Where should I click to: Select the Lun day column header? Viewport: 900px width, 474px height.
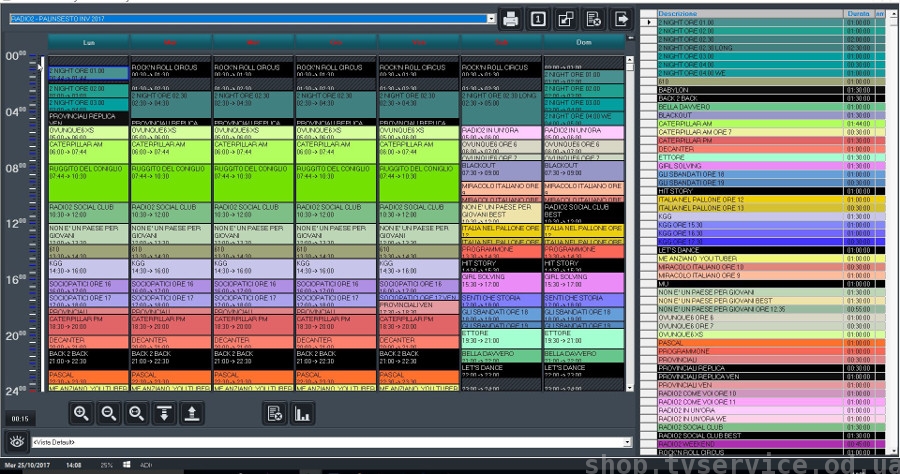point(89,43)
